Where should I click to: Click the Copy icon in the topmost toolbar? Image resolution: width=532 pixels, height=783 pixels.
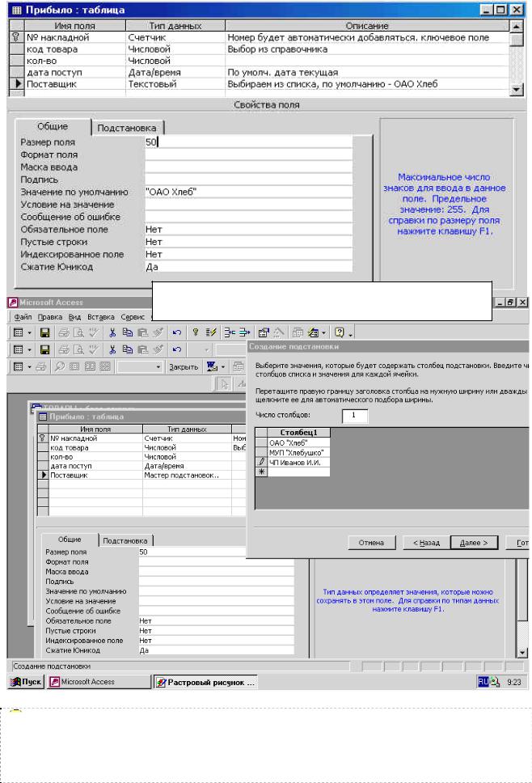click(128, 332)
